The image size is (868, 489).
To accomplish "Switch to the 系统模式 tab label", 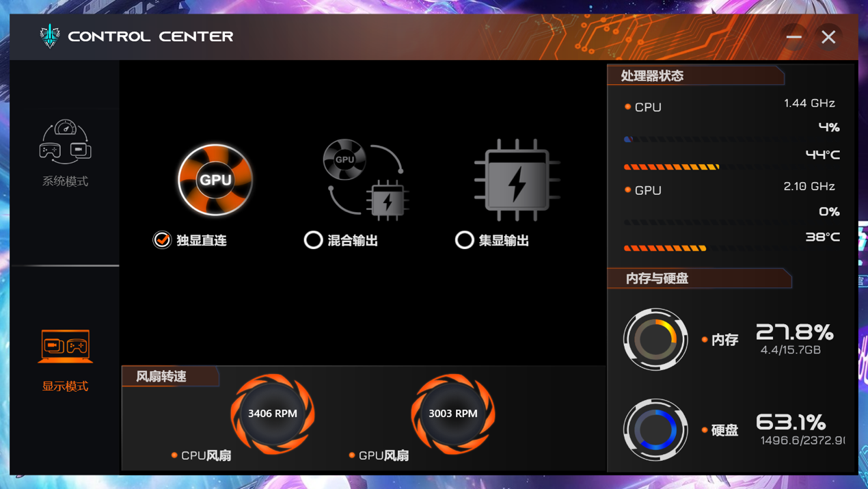I will coord(66,181).
